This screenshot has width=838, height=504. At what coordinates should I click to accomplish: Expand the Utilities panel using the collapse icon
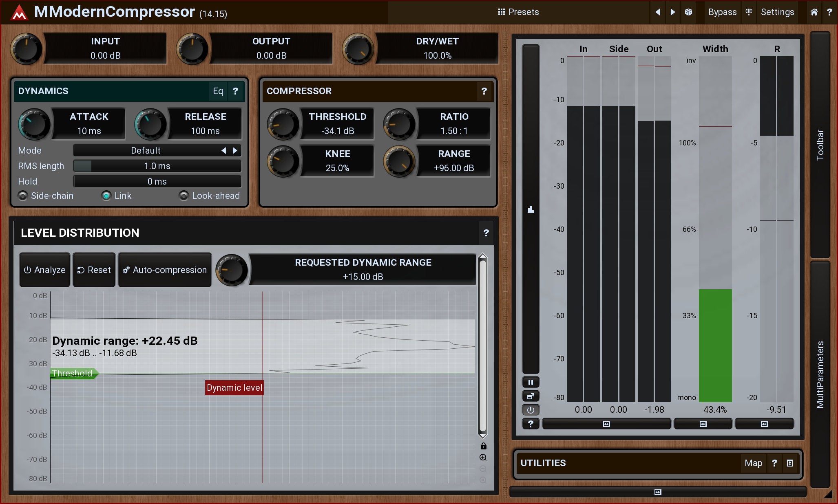click(790, 463)
